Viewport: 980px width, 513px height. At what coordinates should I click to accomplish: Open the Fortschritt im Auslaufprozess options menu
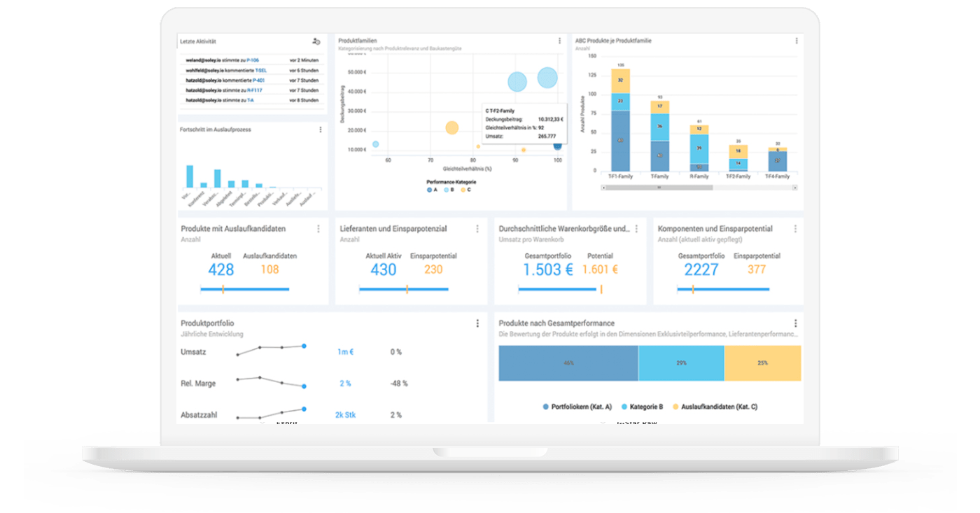pyautogui.click(x=321, y=129)
